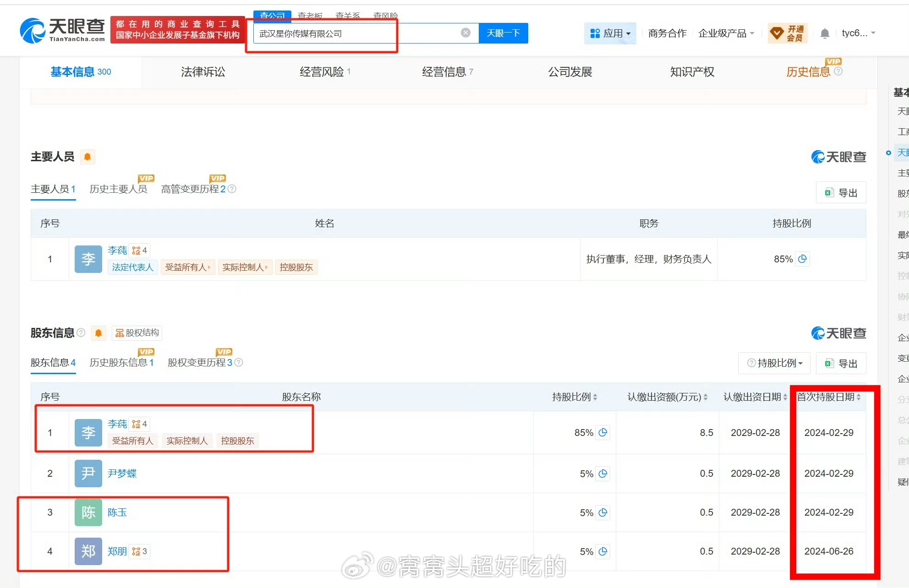Open the 企业级产品 dropdown
The image size is (909, 588).
click(x=726, y=33)
